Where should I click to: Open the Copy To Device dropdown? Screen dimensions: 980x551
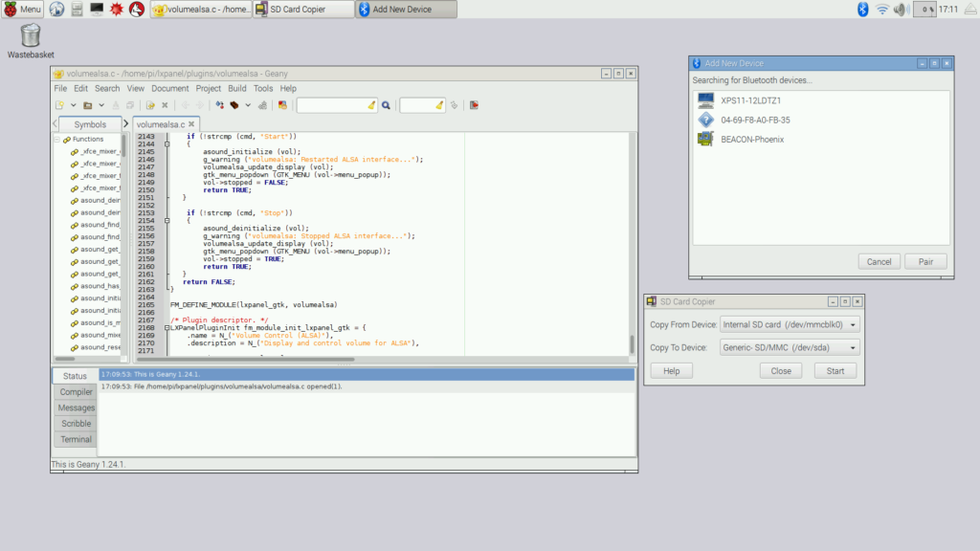pyautogui.click(x=789, y=347)
